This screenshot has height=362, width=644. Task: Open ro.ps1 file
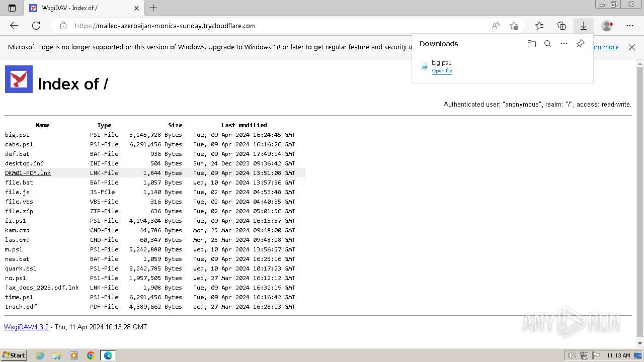click(x=16, y=278)
